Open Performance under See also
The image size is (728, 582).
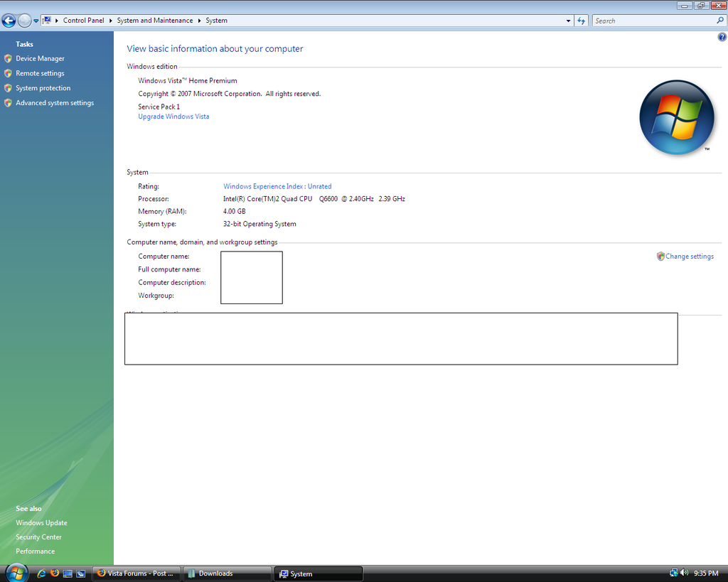pyautogui.click(x=36, y=551)
